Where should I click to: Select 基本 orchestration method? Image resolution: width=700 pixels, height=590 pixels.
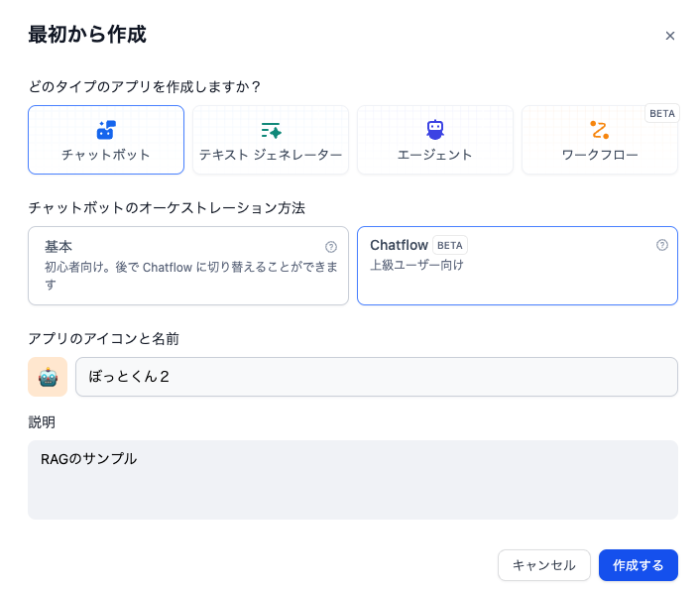pos(188,266)
